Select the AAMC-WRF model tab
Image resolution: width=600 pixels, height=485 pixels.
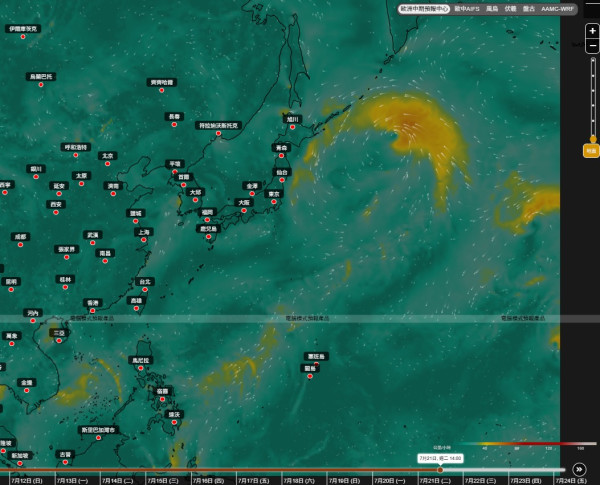point(557,9)
